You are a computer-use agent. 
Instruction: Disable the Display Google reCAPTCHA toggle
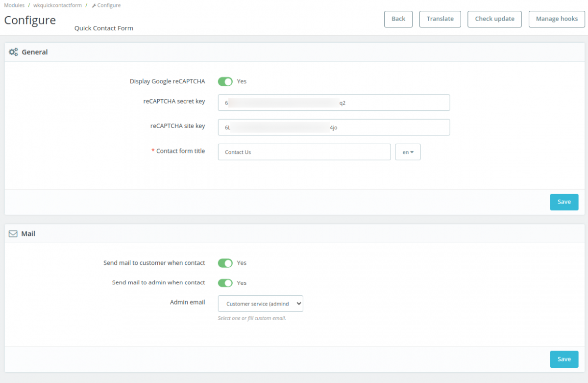pyautogui.click(x=225, y=81)
